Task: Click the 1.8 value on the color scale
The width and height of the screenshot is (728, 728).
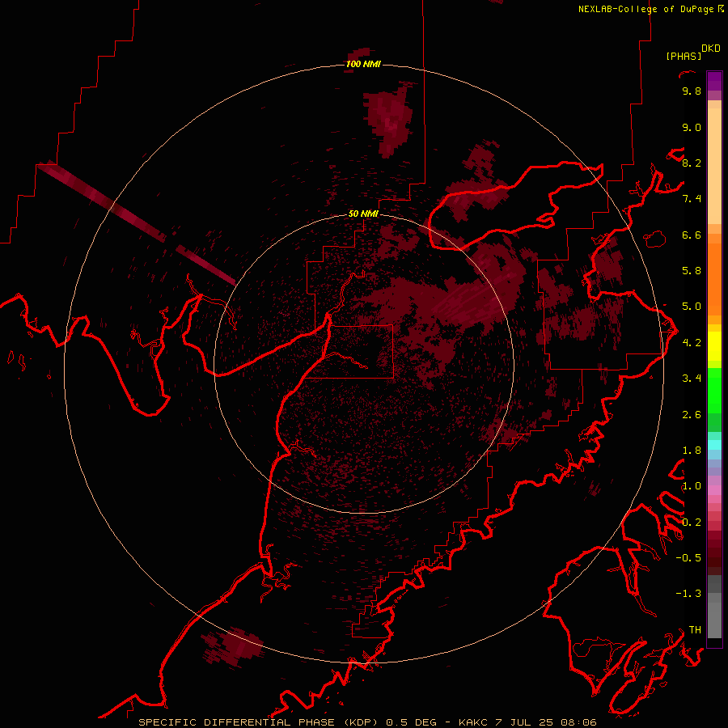Action: pyautogui.click(x=692, y=450)
